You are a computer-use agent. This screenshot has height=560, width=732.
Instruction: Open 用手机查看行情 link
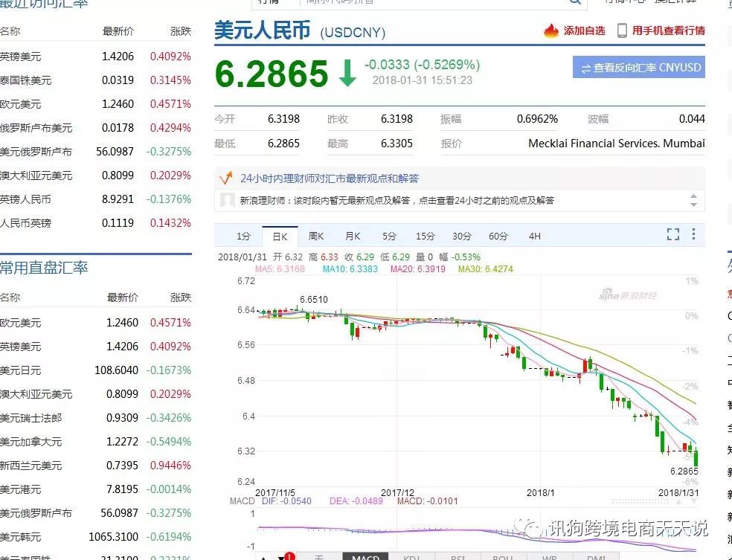[668, 30]
